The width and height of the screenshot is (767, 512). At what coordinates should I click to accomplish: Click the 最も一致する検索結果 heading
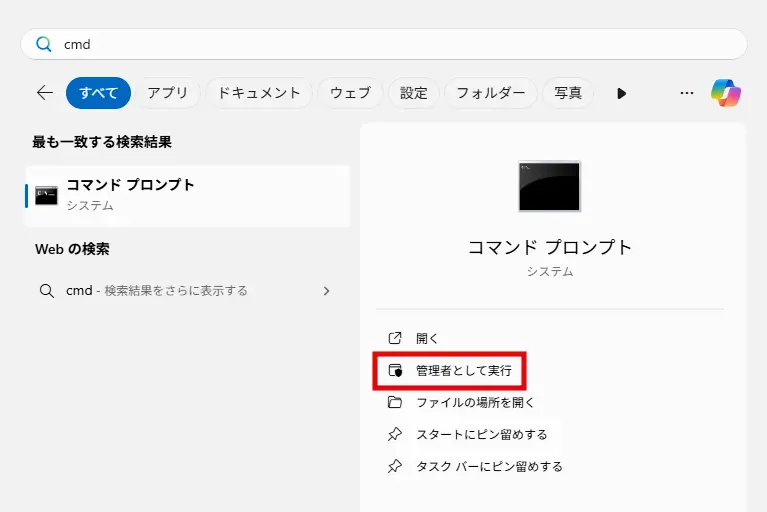(x=102, y=142)
